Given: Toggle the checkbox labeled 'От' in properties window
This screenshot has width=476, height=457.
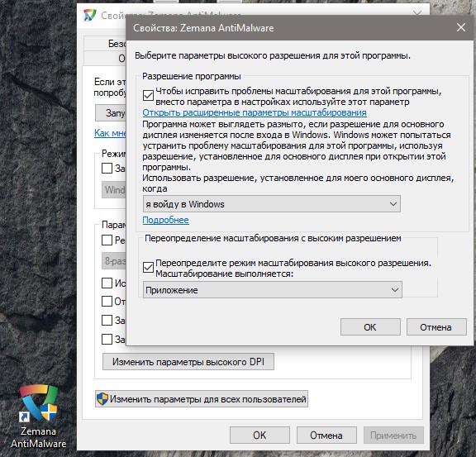Looking at the screenshot, I should click(x=107, y=302).
